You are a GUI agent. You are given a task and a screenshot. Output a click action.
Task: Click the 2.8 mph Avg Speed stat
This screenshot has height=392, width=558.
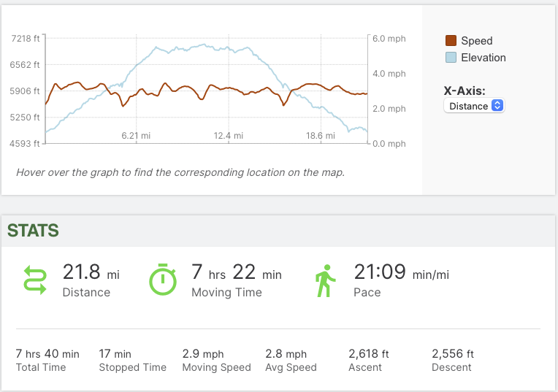291,360
